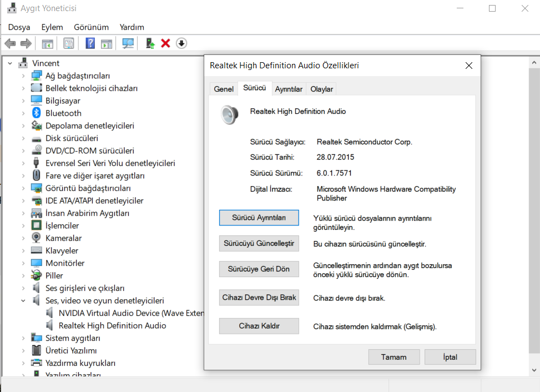540x392 pixels.
Task: Expand the Bilgisayar node
Action: (x=23, y=101)
